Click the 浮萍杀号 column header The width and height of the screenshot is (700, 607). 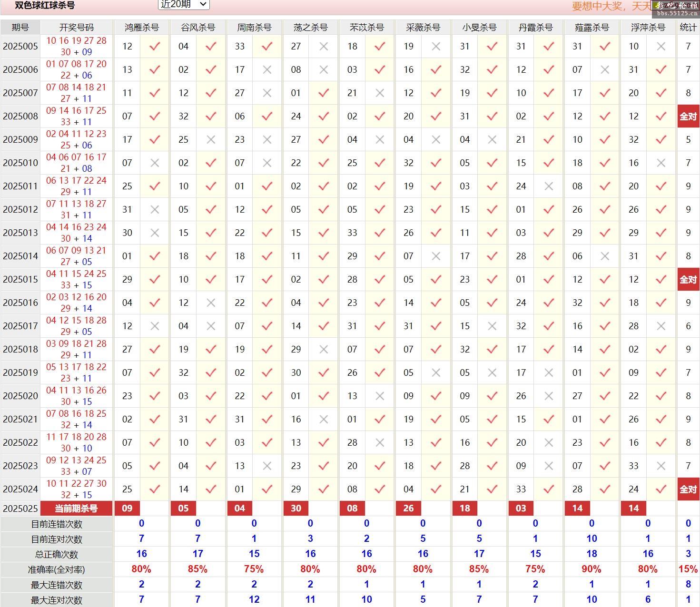click(x=648, y=27)
